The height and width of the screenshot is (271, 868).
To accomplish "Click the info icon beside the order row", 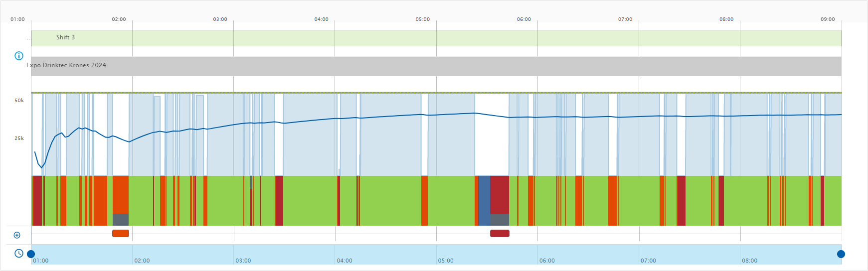I will [19, 56].
